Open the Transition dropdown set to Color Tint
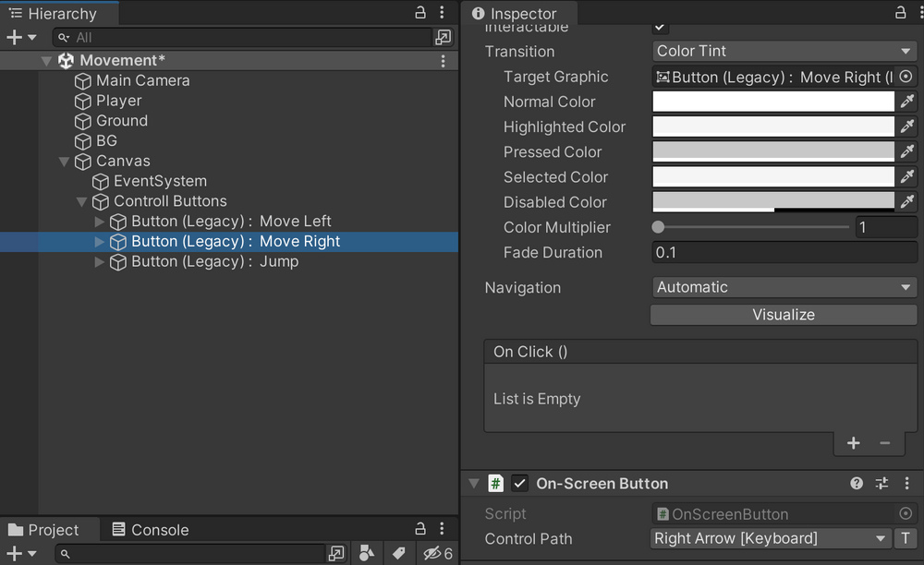 click(x=784, y=51)
